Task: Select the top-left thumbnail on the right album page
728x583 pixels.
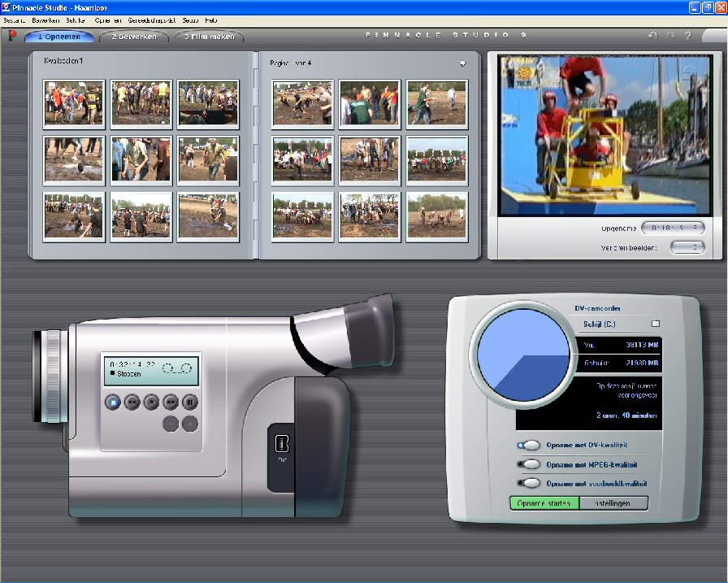Action: click(x=303, y=103)
